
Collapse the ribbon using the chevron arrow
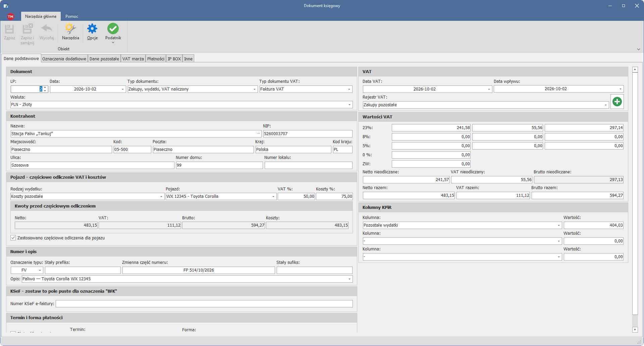[638, 49]
